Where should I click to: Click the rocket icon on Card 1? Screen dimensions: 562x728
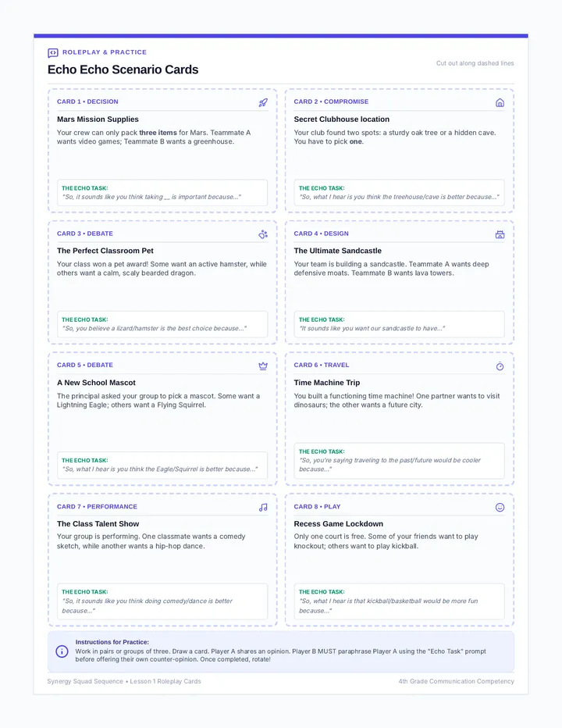pyautogui.click(x=263, y=102)
